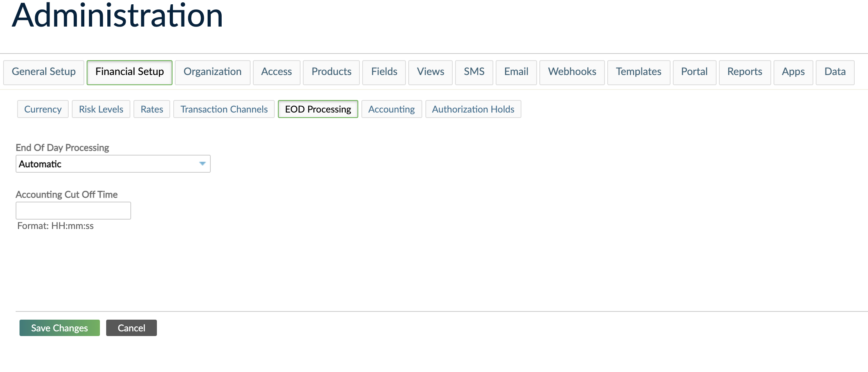Go to the Templates section
The image size is (868, 372).
(639, 72)
